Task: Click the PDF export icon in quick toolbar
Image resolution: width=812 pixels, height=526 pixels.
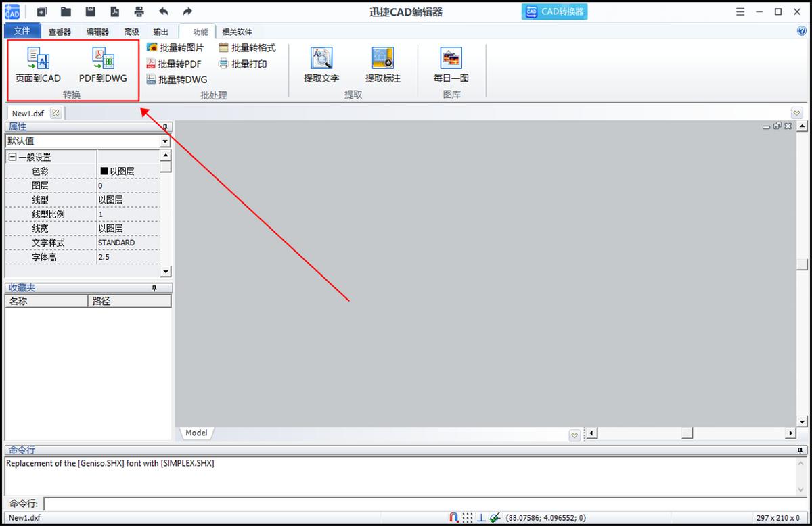Action: click(x=115, y=11)
